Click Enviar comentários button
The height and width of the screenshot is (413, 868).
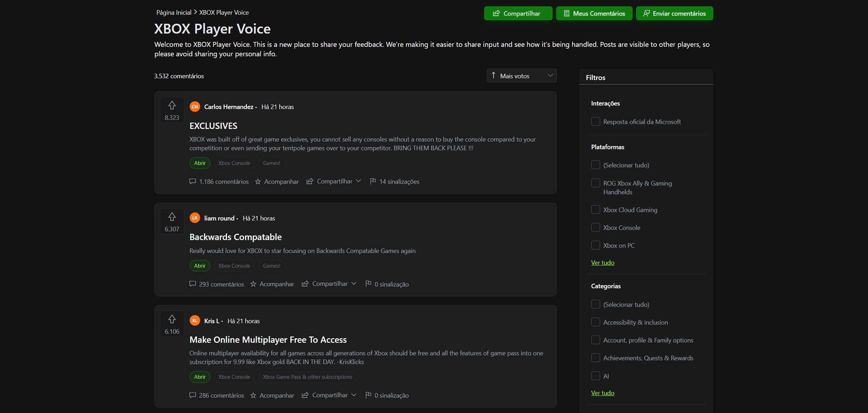pyautogui.click(x=674, y=13)
